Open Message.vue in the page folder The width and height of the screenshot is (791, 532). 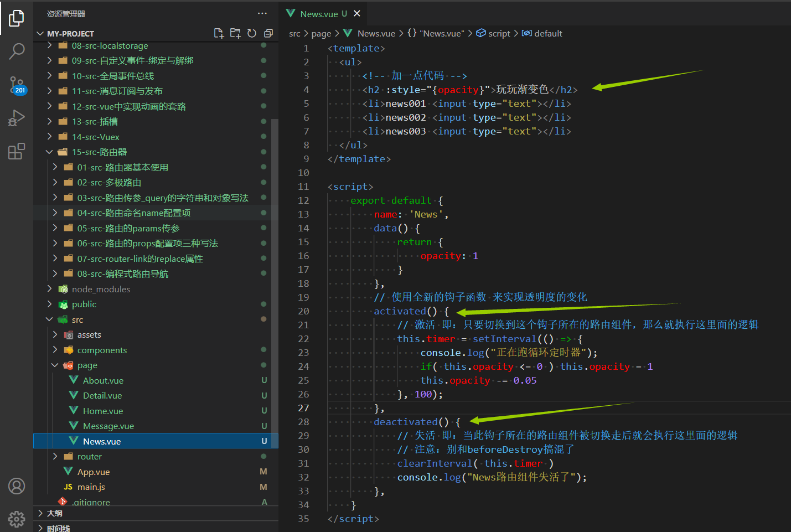(x=108, y=426)
